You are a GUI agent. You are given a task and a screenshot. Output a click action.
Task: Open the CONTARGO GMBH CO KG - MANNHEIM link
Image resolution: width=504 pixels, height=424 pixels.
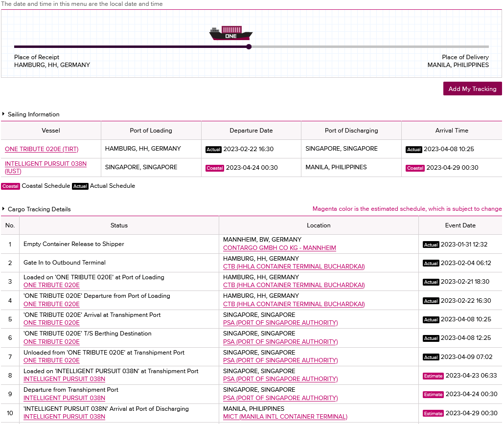click(279, 248)
